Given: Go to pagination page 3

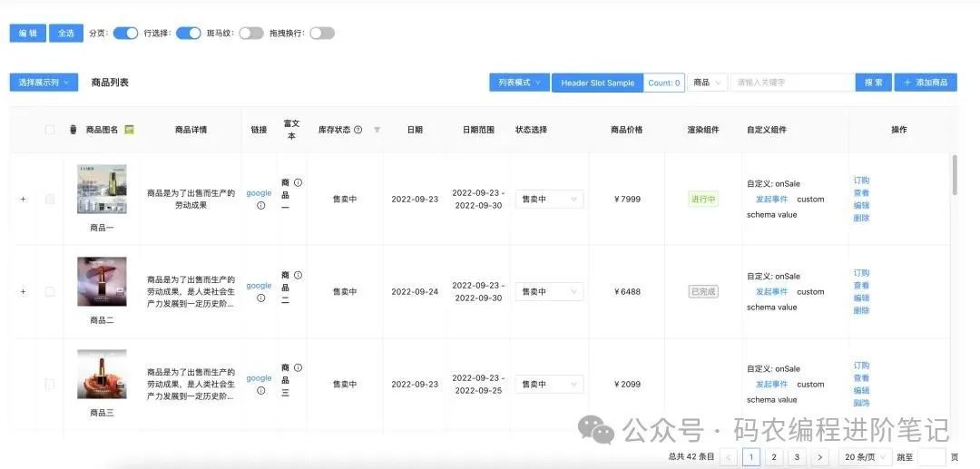Looking at the screenshot, I should pyautogui.click(x=797, y=457).
